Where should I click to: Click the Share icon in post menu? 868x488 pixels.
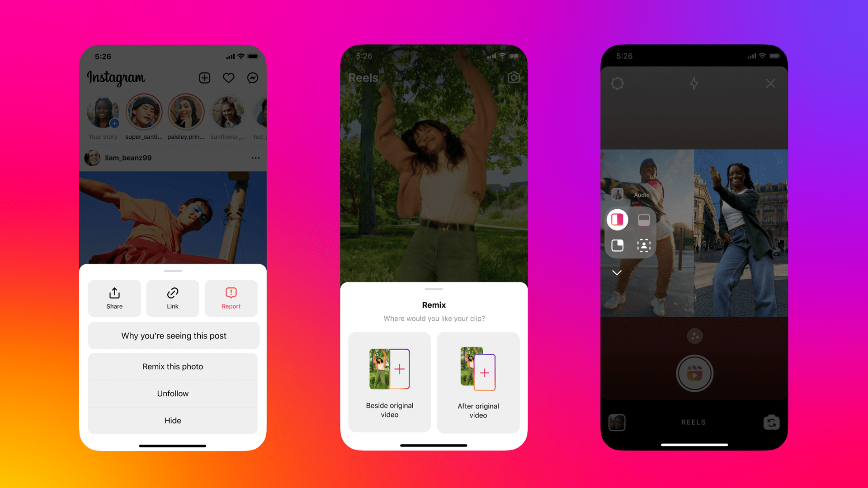114,297
